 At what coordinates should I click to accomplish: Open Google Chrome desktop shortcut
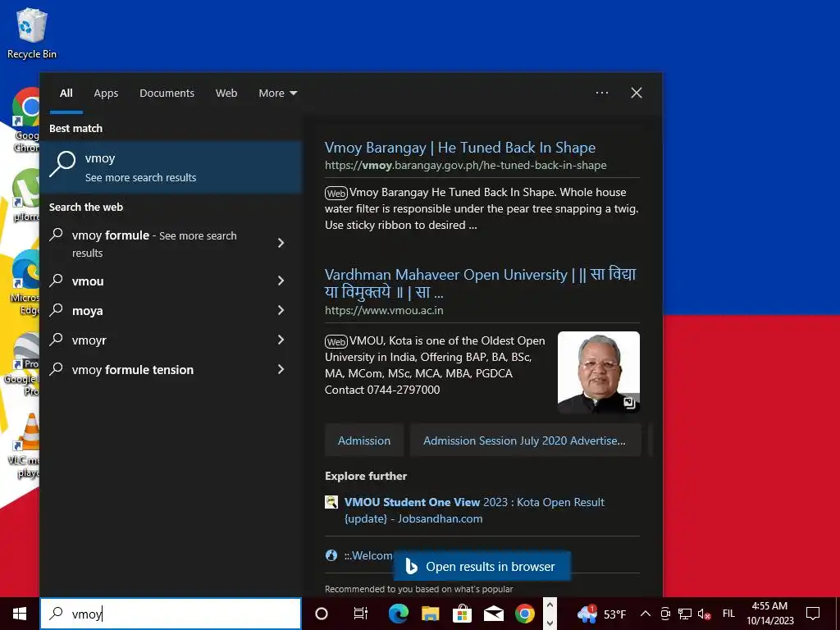click(x=25, y=120)
